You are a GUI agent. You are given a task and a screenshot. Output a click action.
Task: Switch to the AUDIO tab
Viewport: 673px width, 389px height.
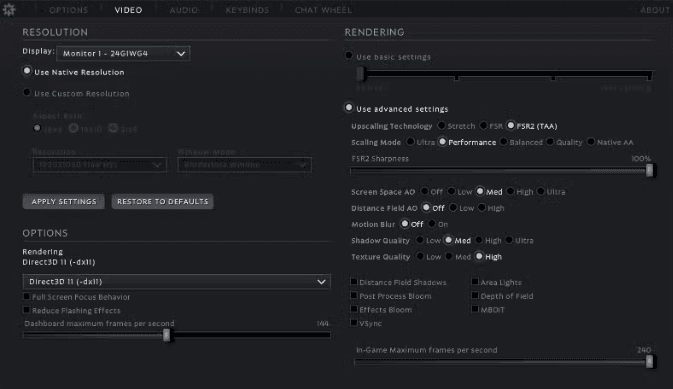[184, 10]
